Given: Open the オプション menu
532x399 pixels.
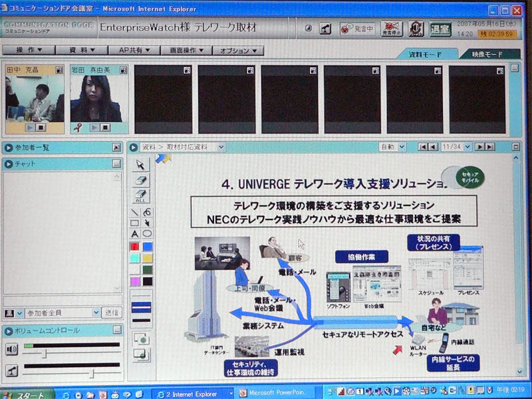Looking at the screenshot, I should click(238, 51).
